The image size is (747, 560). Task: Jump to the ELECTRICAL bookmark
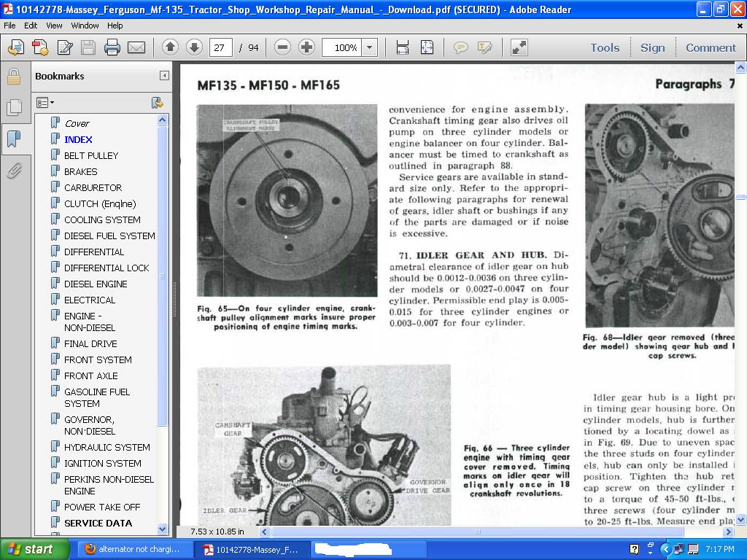point(90,300)
